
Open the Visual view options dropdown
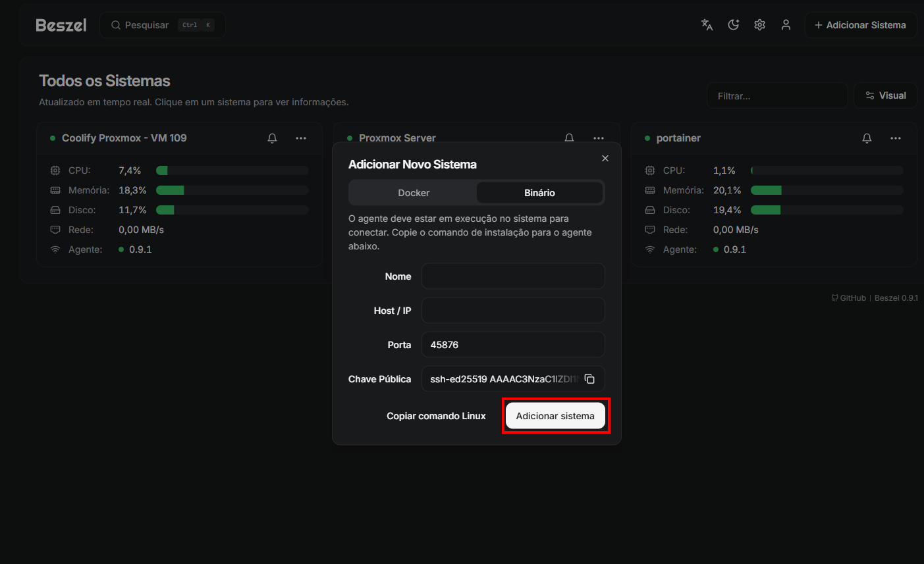(x=885, y=95)
